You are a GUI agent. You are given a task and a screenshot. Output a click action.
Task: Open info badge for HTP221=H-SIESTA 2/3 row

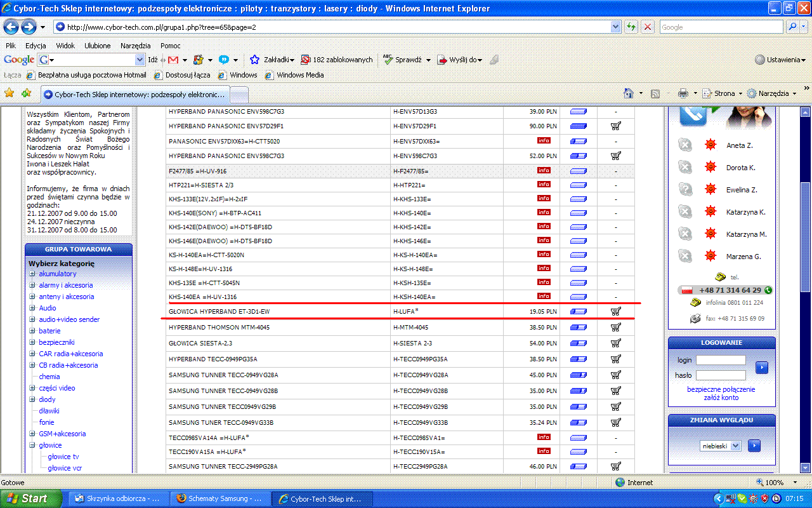tap(544, 184)
